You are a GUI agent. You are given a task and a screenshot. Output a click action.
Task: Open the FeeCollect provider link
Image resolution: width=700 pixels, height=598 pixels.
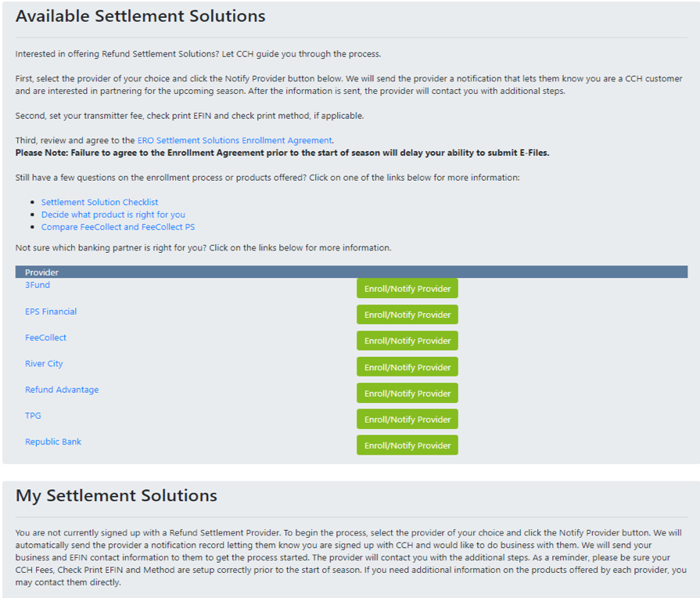pos(45,337)
